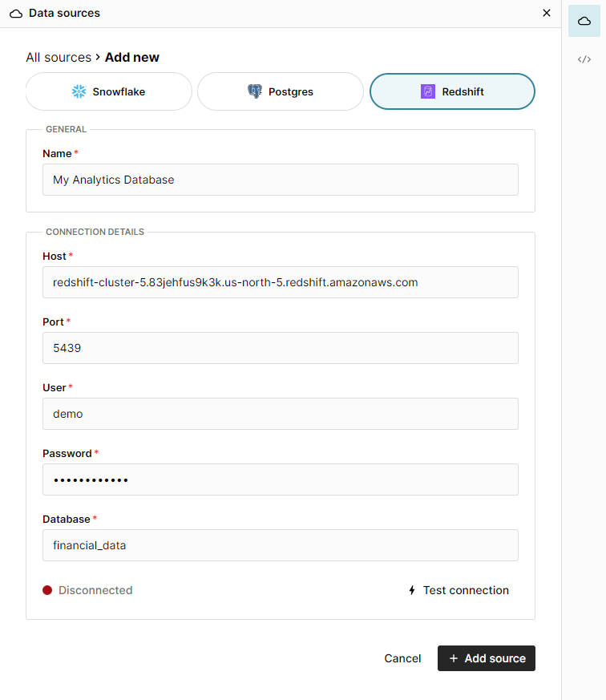Run Test connection for the database
The height and width of the screenshot is (700, 606).
(466, 590)
